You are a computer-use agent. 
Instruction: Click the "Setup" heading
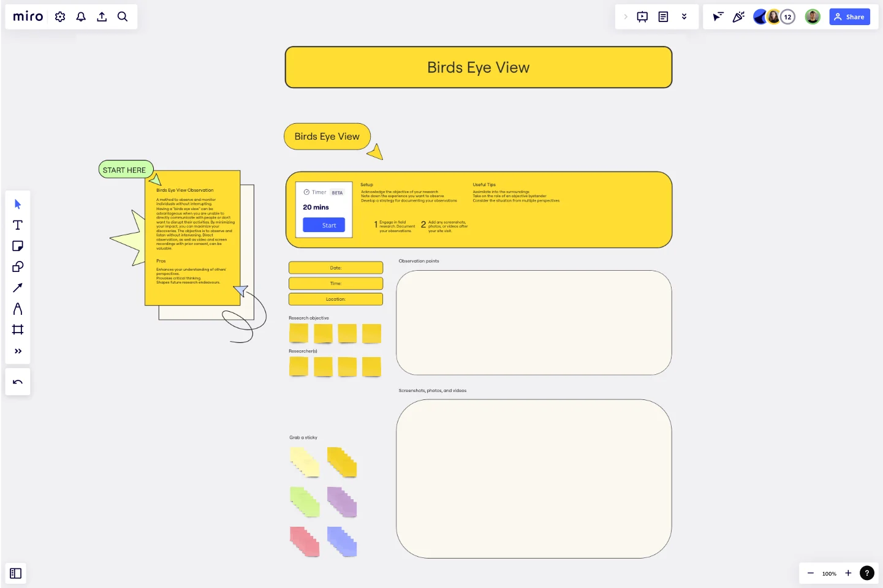coord(367,184)
